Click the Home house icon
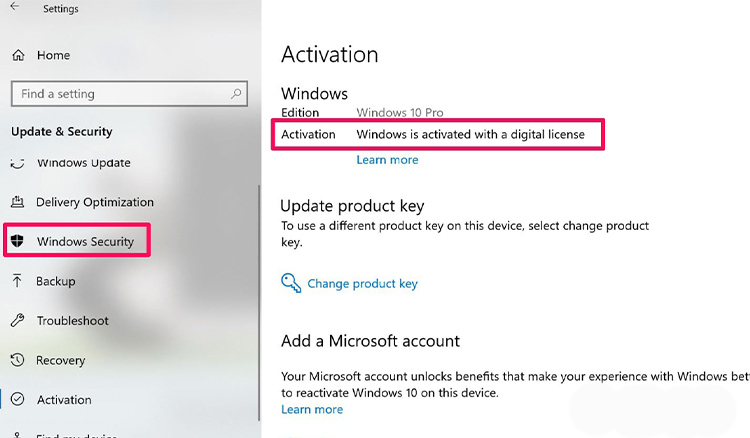This screenshot has height=438, width=750. 17,55
